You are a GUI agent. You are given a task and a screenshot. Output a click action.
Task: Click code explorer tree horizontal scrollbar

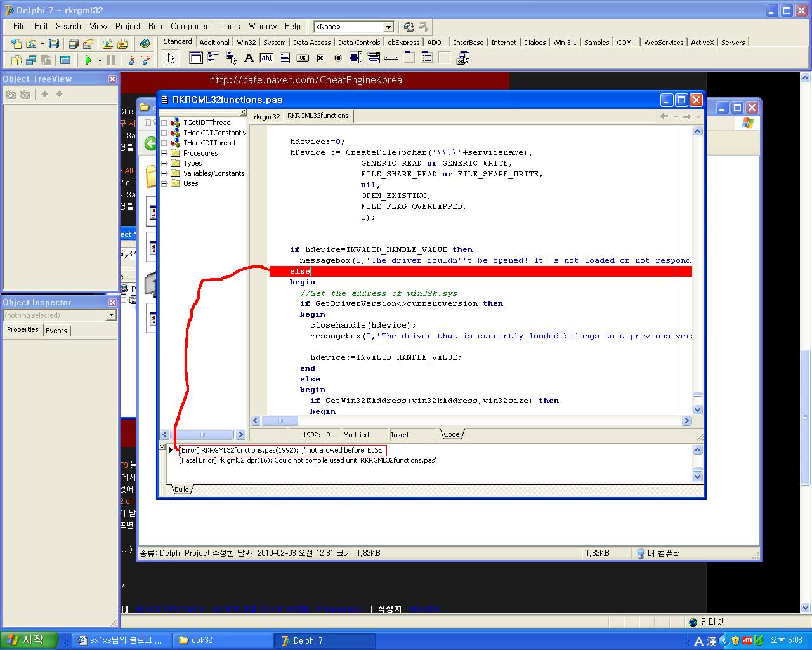click(x=202, y=435)
